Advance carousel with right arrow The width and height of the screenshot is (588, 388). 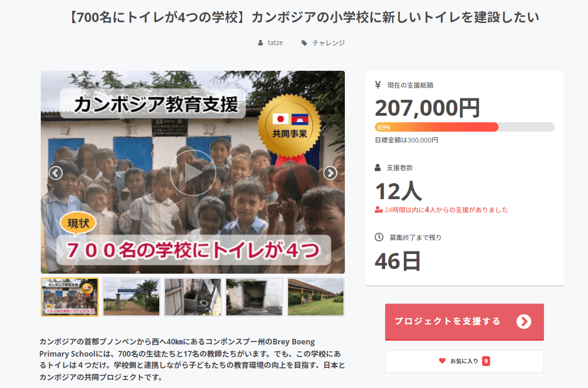point(330,173)
